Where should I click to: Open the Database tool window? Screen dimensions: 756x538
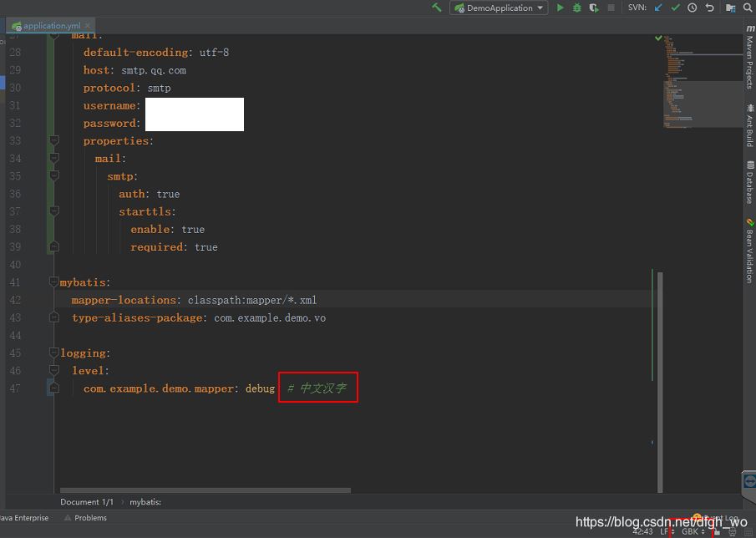point(749,182)
